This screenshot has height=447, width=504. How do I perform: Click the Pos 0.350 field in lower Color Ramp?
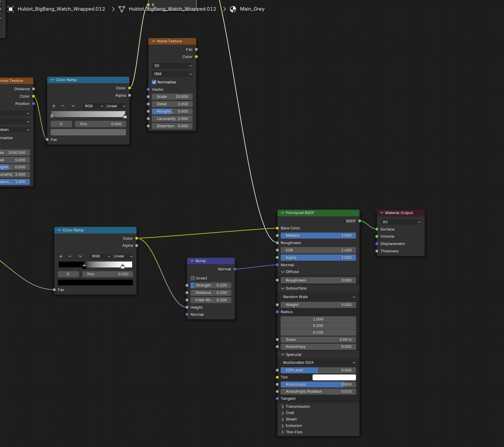pos(108,274)
